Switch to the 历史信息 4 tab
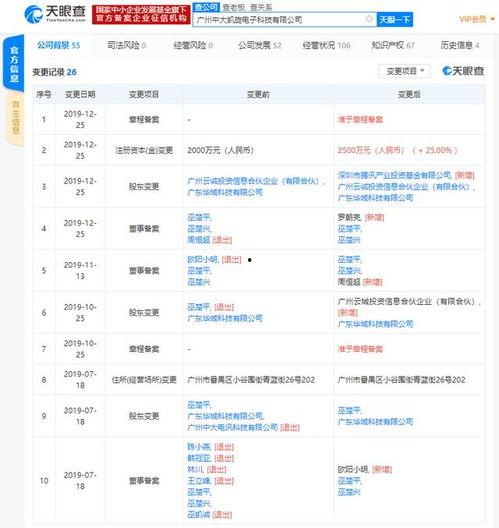The width and height of the screenshot is (499, 528). (460, 45)
